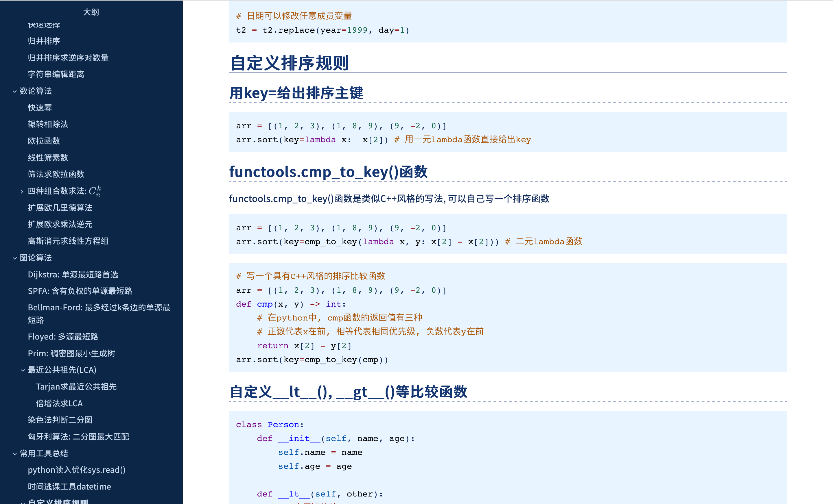
Task: Click the 写一个具有C++风格的排序比较函数 comment
Action: (311, 276)
